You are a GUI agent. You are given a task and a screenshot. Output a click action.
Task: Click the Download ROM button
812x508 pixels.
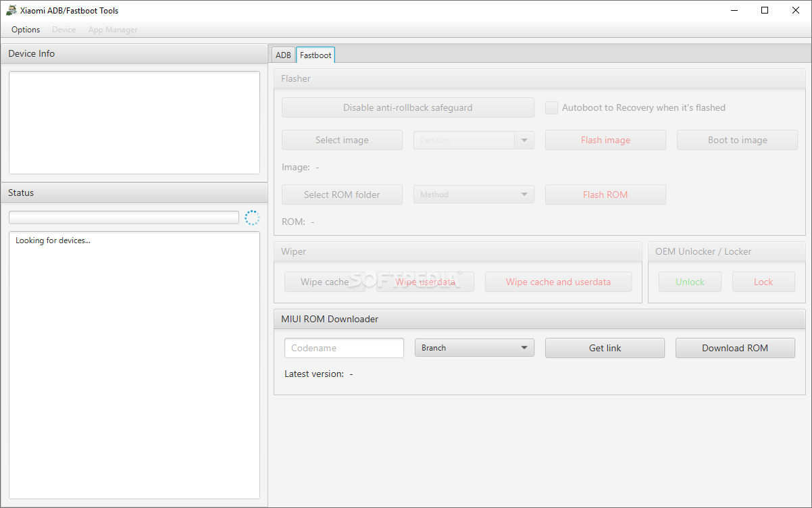pyautogui.click(x=735, y=348)
